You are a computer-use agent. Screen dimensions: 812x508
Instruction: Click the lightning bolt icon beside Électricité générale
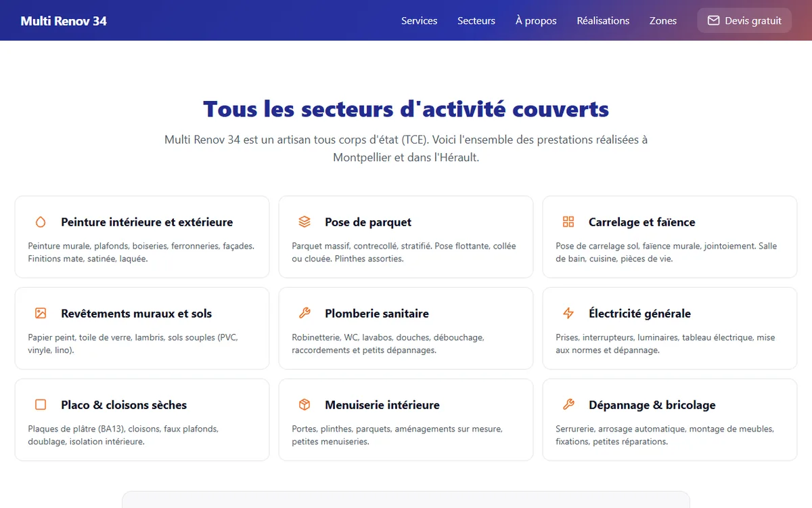click(x=568, y=313)
